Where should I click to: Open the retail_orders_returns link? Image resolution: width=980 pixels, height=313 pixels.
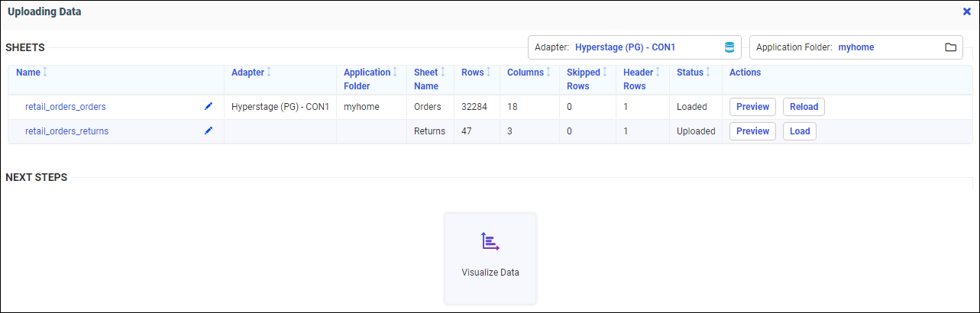point(67,131)
